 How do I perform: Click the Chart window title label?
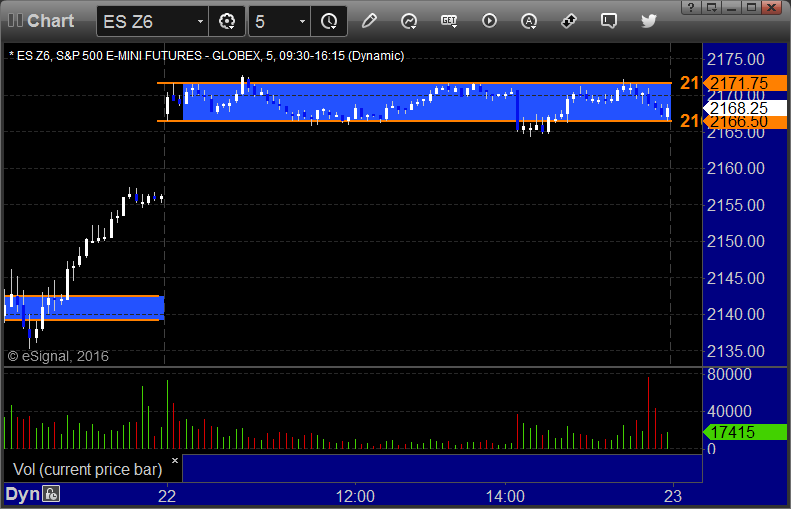(50, 21)
